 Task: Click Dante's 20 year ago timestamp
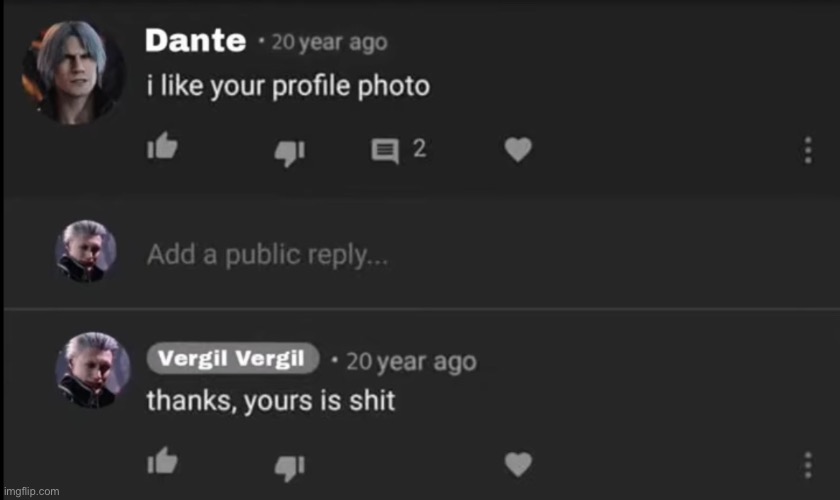[x=329, y=42]
